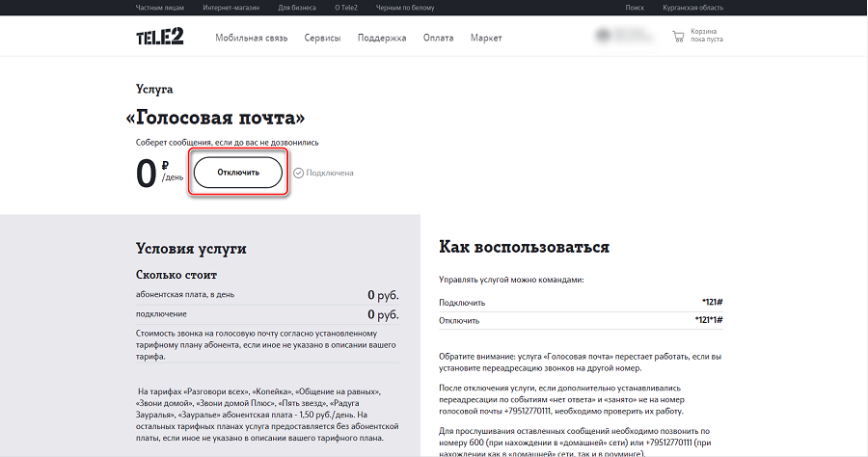Open Маркет menu
This screenshot has height=457, width=868.
(x=486, y=38)
